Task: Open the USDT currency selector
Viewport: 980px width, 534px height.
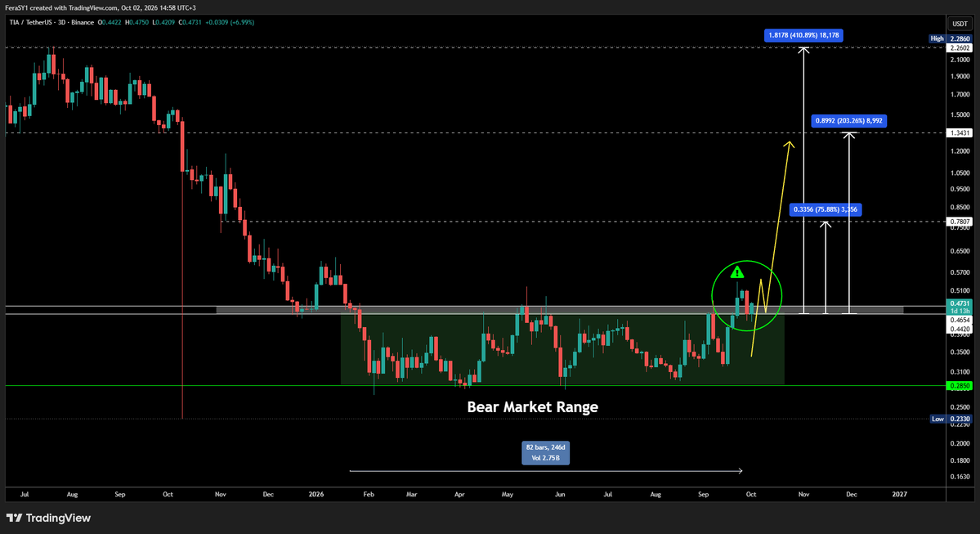Action: (960, 24)
